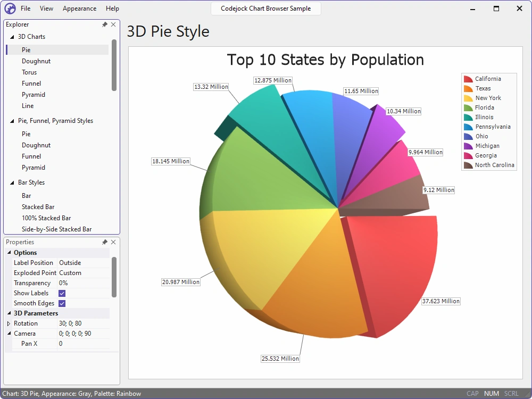This screenshot has width=532, height=399.
Task: Collapse the Camera property
Action: [x=9, y=334]
